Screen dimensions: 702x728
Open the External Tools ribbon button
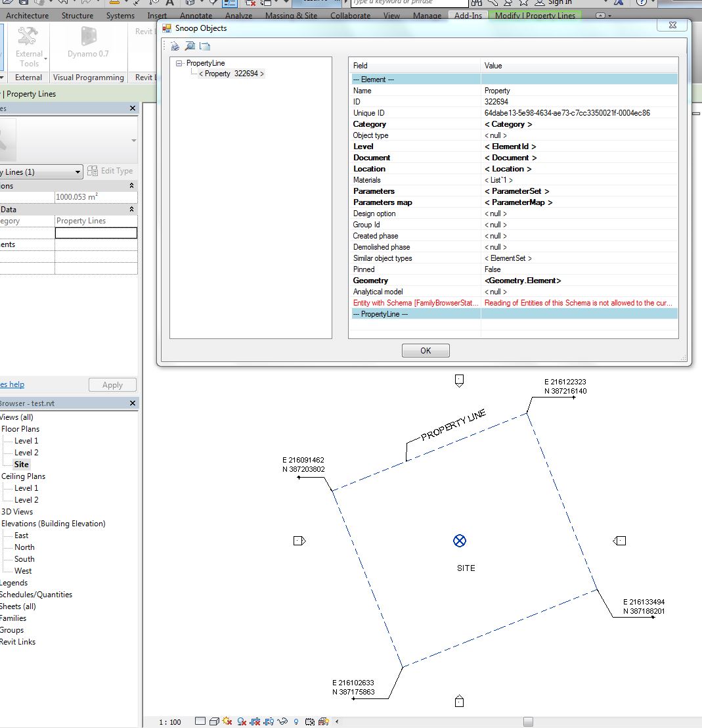(29, 47)
